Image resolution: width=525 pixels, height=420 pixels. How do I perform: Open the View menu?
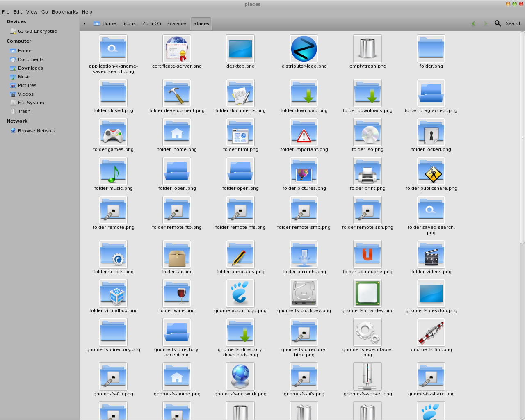point(32,12)
